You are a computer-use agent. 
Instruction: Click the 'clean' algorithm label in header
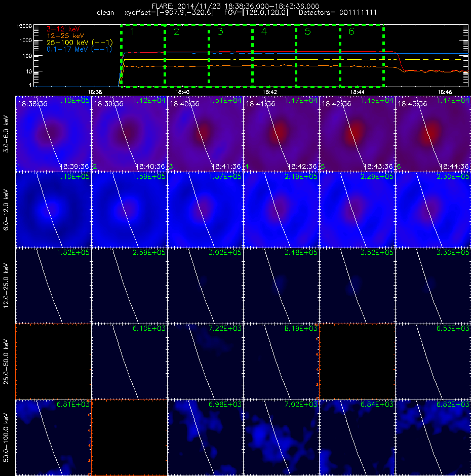tap(105, 13)
